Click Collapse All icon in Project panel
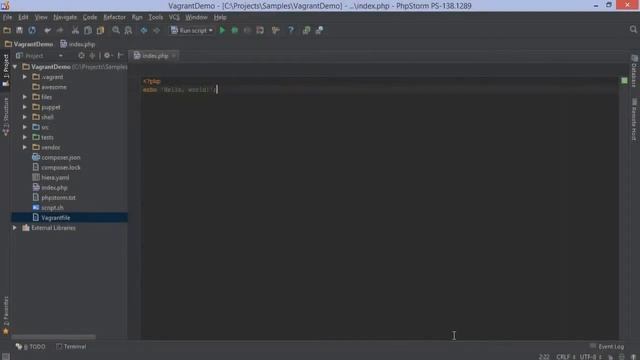The image size is (640, 360). pos(92,56)
